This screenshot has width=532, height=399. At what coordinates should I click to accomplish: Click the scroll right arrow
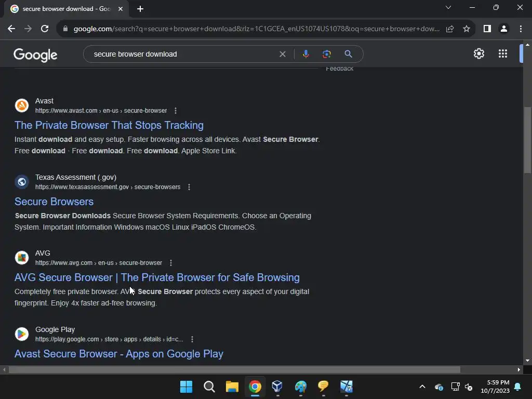[519, 369]
